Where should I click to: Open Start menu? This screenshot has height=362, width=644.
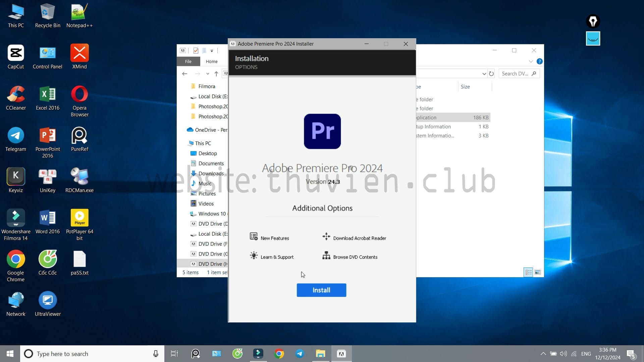(10, 354)
